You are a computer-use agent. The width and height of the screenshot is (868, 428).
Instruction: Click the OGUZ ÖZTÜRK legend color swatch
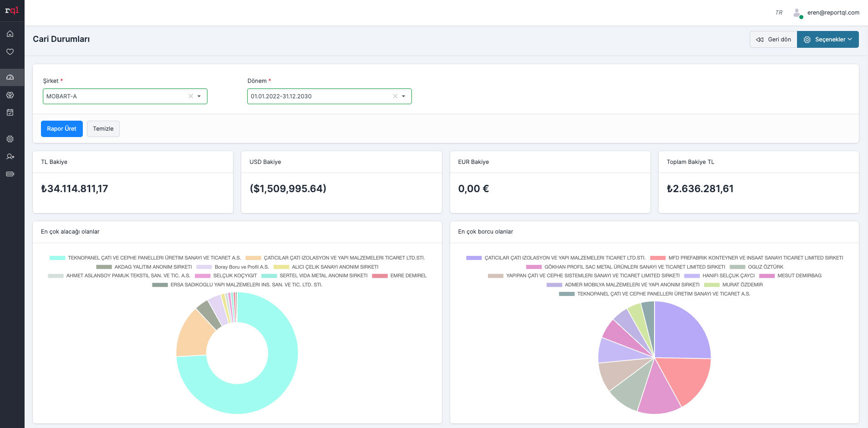737,267
